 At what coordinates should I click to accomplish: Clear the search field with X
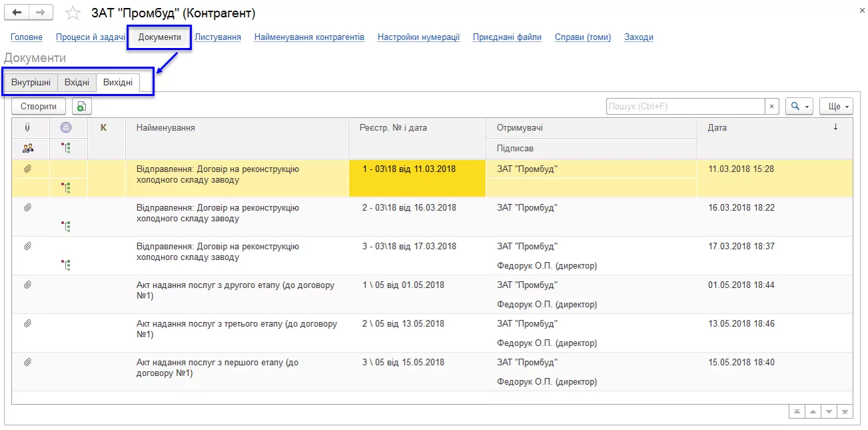point(771,107)
